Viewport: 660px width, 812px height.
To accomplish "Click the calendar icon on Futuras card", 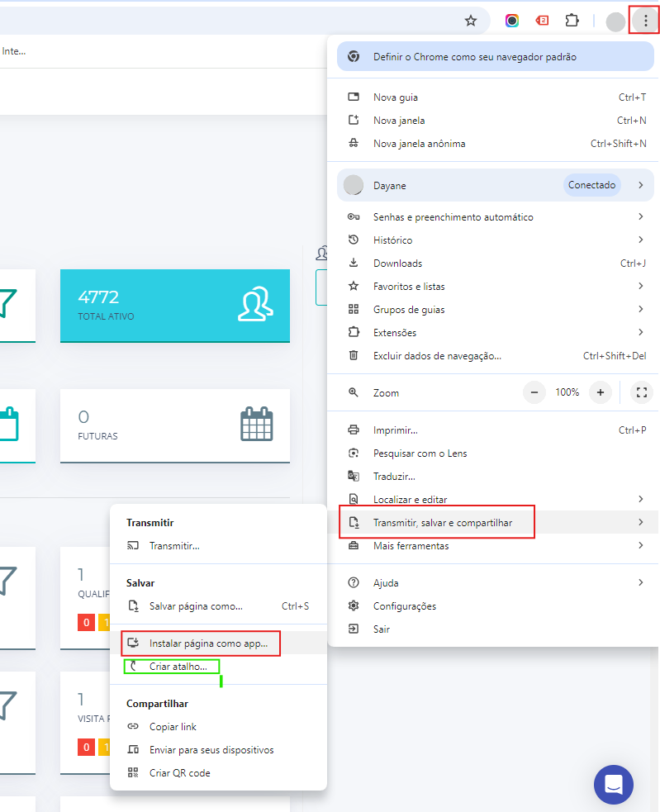I will click(x=256, y=425).
